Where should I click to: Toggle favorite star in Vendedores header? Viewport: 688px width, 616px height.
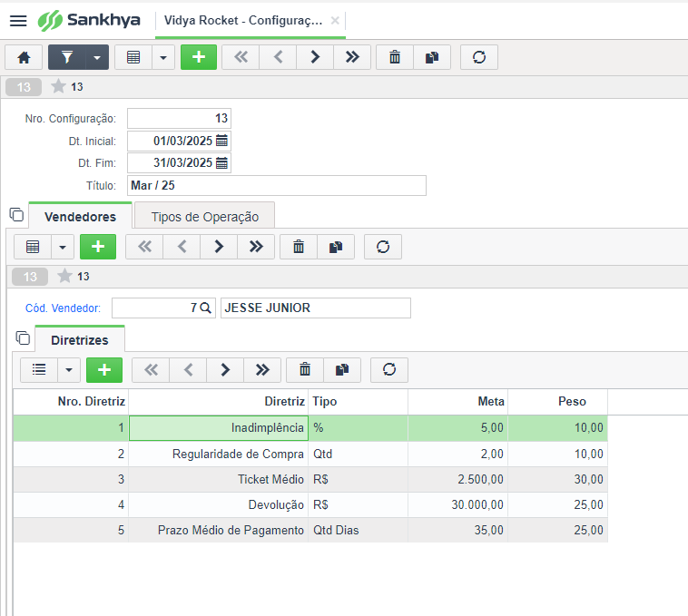click(x=64, y=276)
